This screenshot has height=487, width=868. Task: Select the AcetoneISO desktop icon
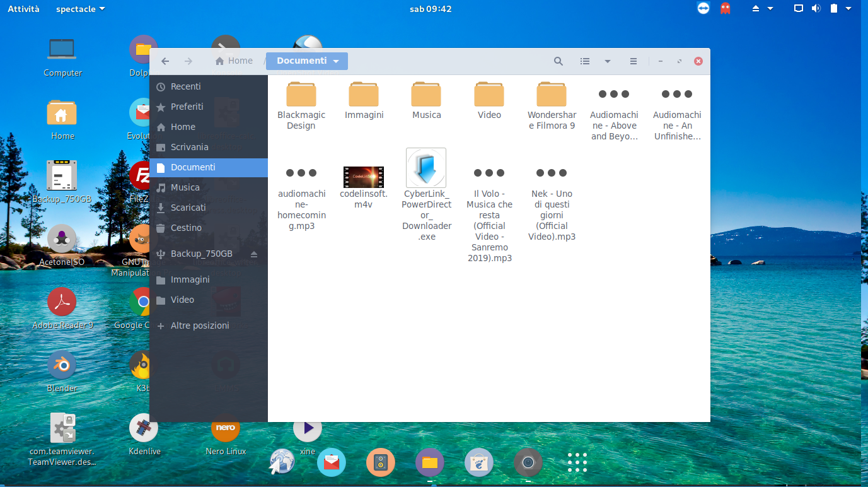tap(62, 246)
